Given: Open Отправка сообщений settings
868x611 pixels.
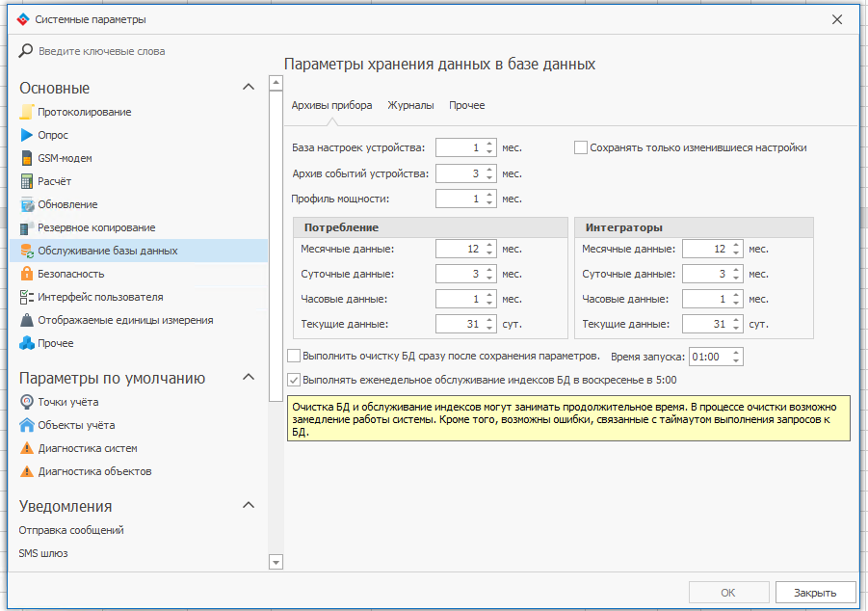Looking at the screenshot, I should [71, 530].
